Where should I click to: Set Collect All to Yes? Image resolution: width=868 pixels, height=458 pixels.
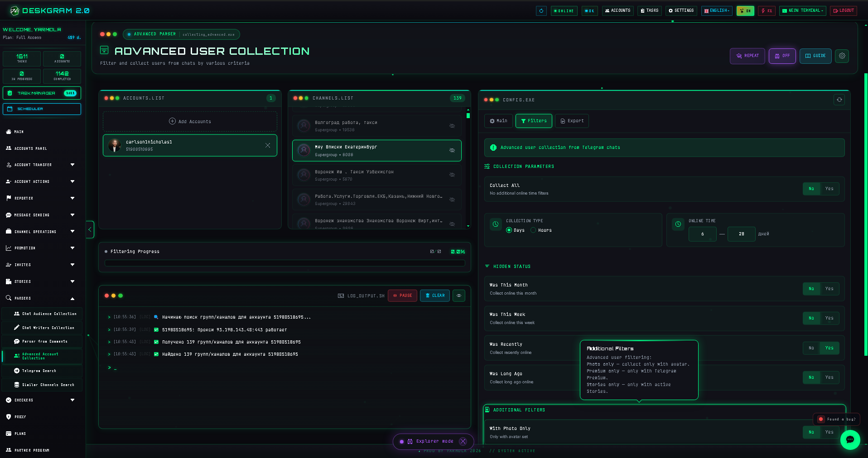click(829, 189)
